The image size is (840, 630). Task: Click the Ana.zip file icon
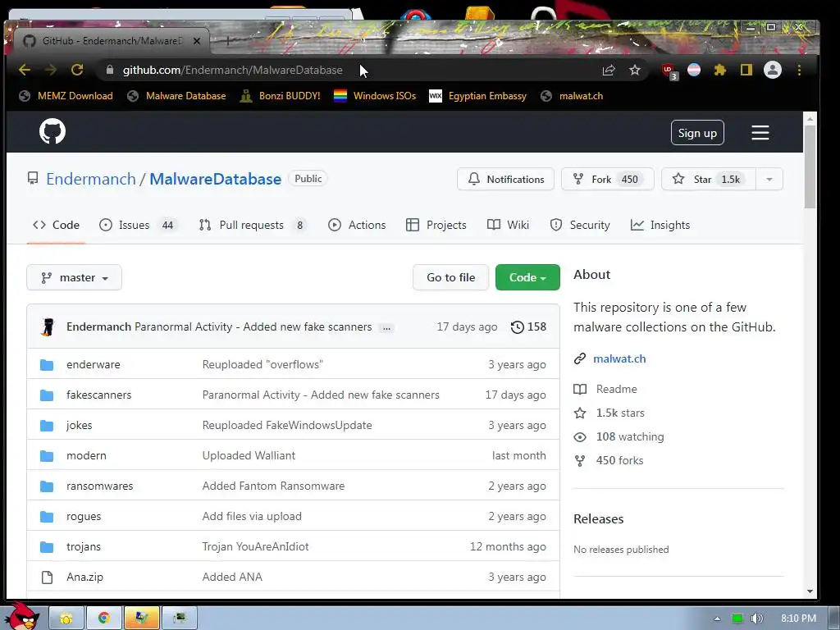coord(47,577)
